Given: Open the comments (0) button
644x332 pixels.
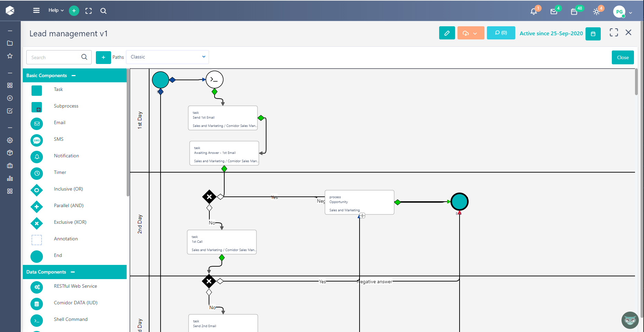Looking at the screenshot, I should (x=501, y=33).
